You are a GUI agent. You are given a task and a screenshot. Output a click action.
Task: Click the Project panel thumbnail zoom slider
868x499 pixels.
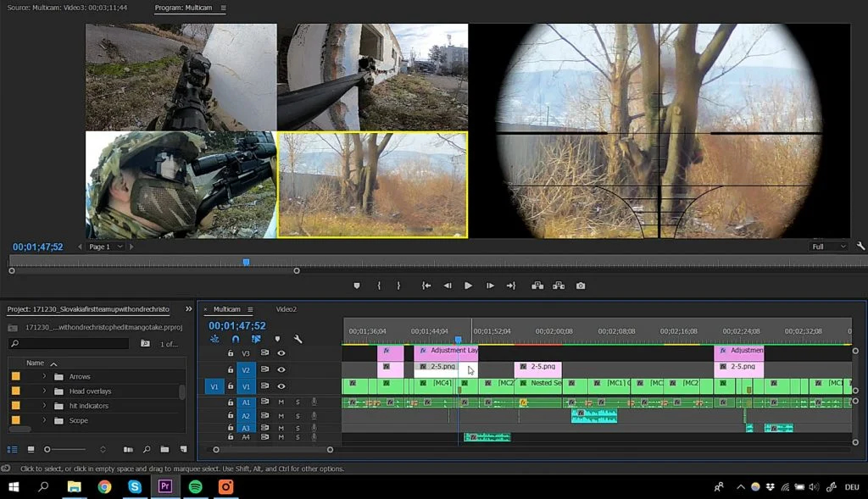(48, 449)
